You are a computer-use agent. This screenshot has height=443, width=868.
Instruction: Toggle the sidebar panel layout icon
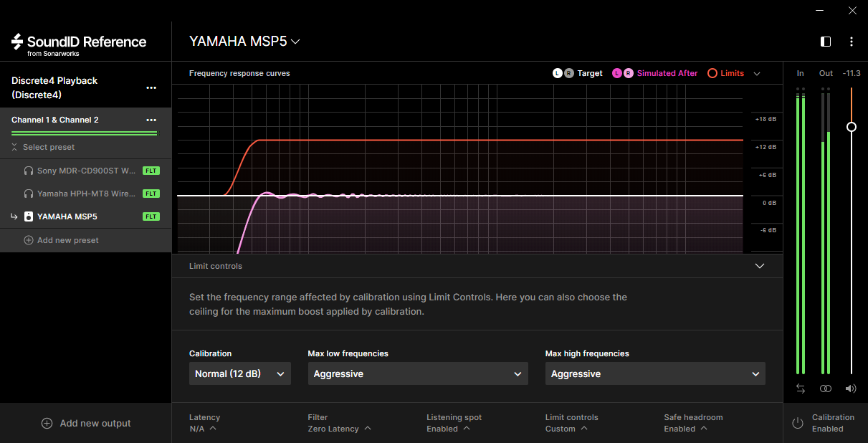coord(826,42)
